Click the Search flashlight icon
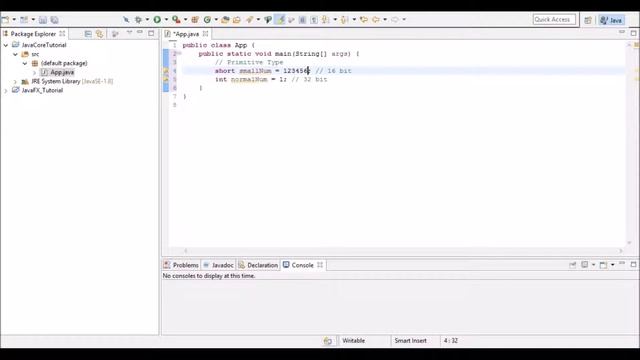Screen dimensions: 640x360 249,19
